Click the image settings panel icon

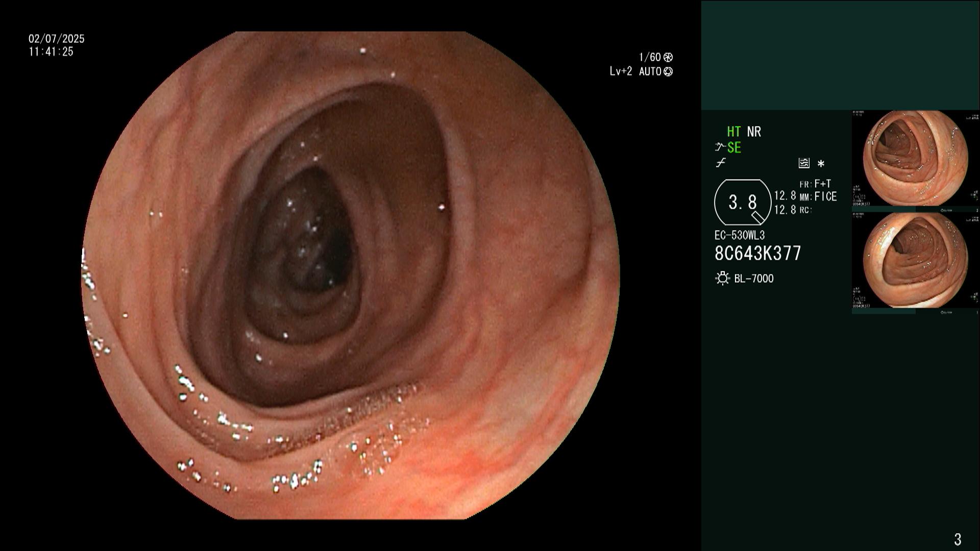point(804,163)
